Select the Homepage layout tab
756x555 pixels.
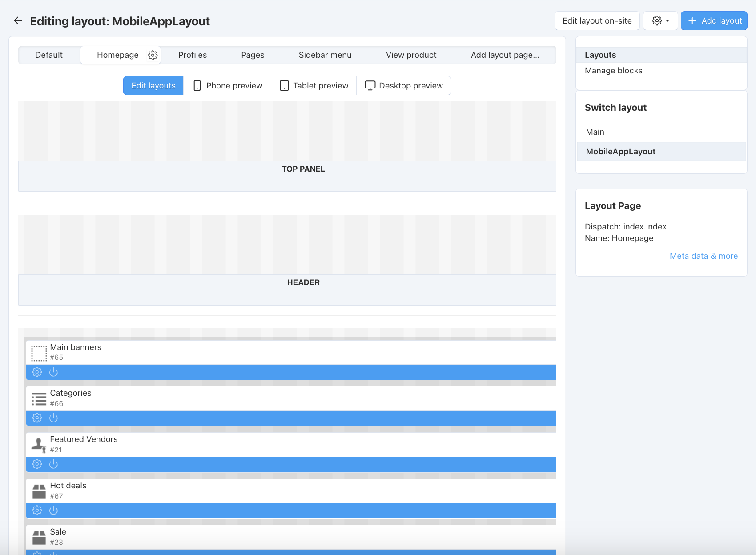[118, 55]
